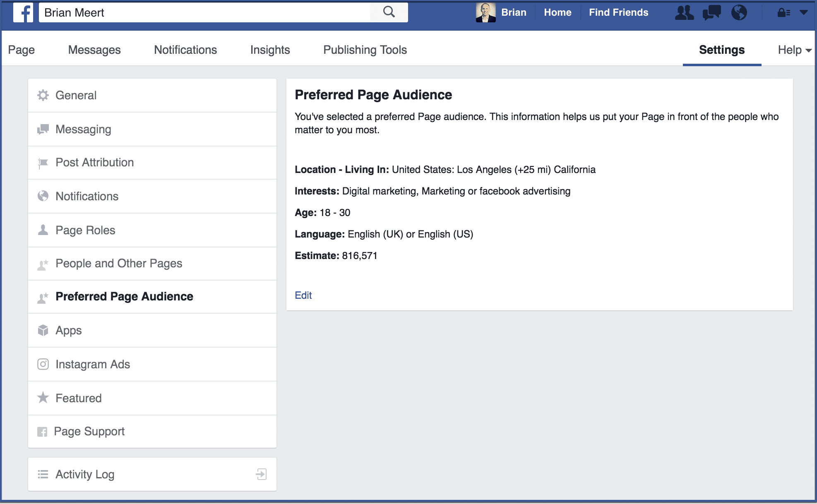Open Post Attribution settings

[x=152, y=163]
